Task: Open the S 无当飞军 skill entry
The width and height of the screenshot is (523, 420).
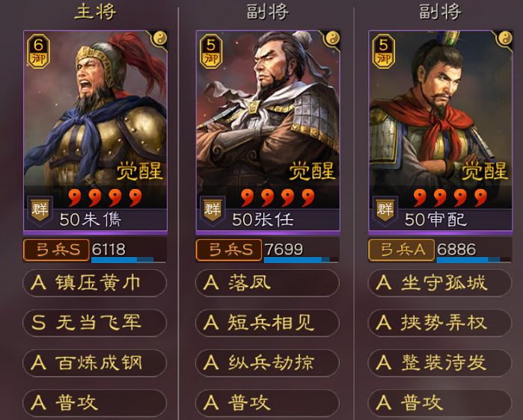Action: click(95, 323)
